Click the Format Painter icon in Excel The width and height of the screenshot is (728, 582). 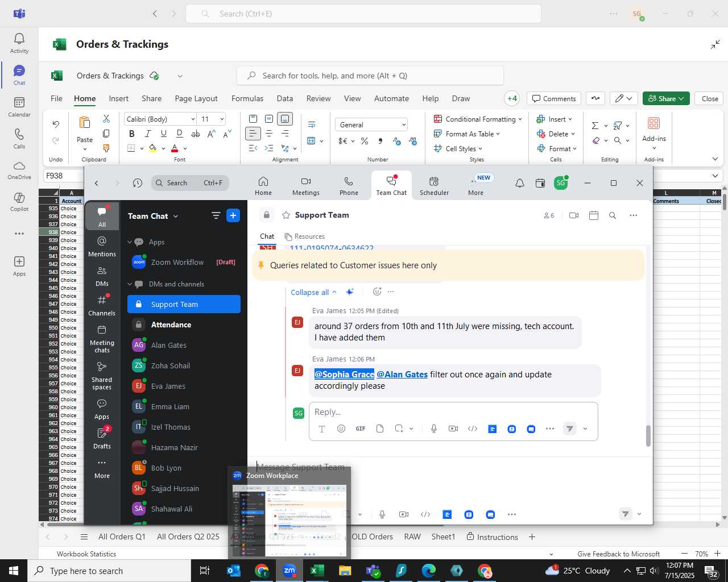106,148
